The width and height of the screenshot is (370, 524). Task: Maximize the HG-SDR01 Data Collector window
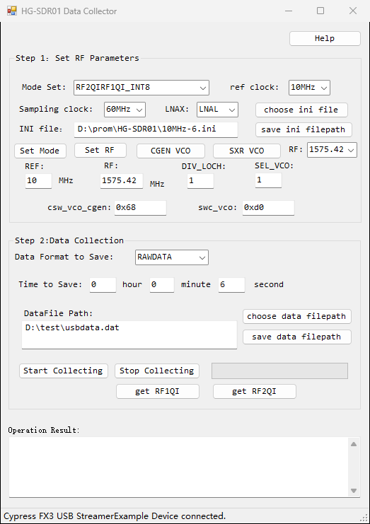321,11
